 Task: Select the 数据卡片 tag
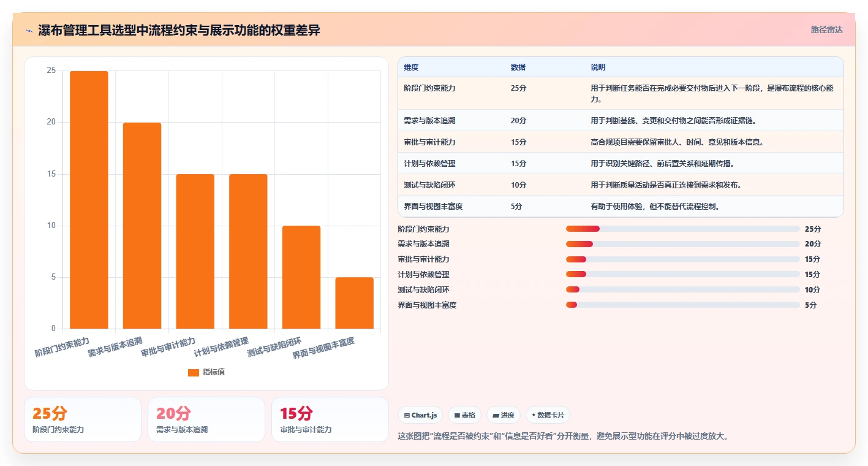pyautogui.click(x=548, y=415)
